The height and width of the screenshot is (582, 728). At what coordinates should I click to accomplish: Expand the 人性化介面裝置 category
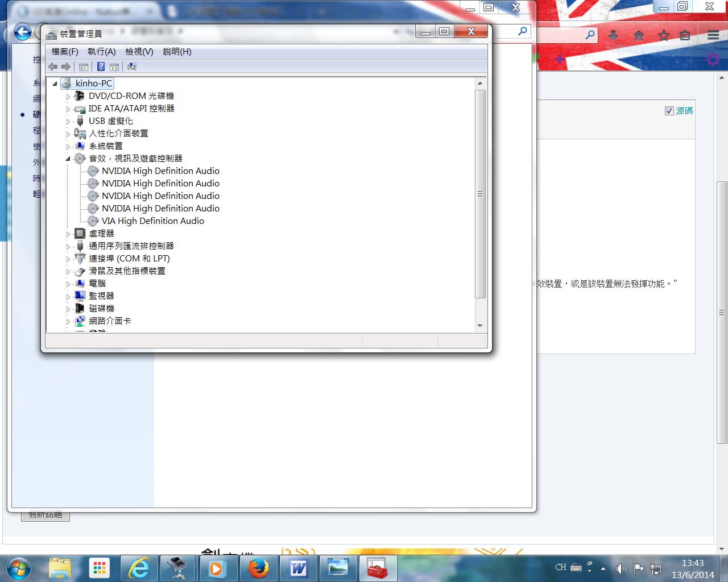(68, 134)
